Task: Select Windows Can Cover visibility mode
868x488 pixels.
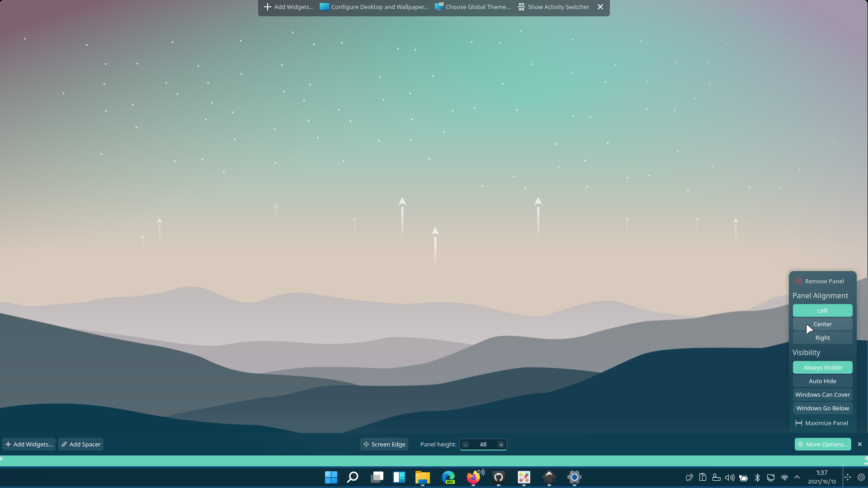Action: (x=822, y=394)
